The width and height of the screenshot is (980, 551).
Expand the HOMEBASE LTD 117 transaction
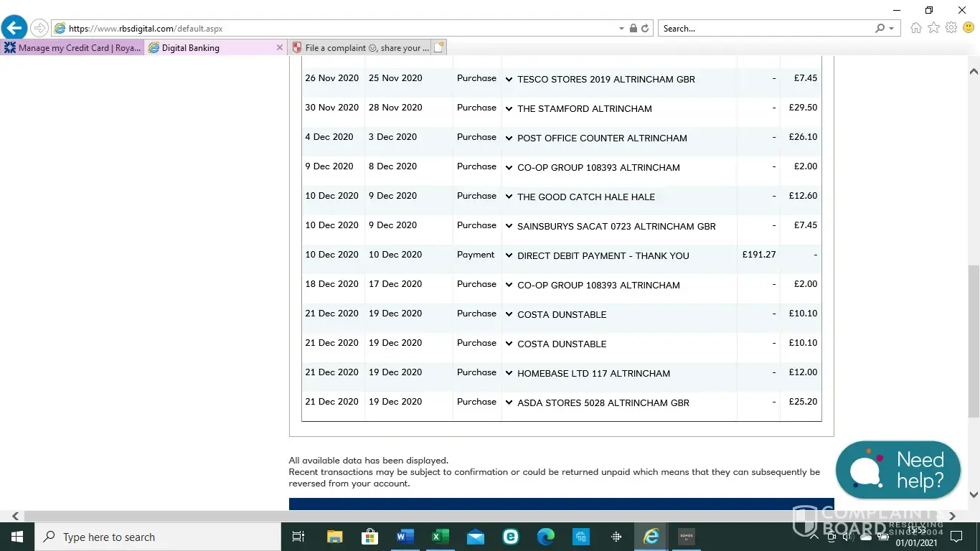click(509, 373)
